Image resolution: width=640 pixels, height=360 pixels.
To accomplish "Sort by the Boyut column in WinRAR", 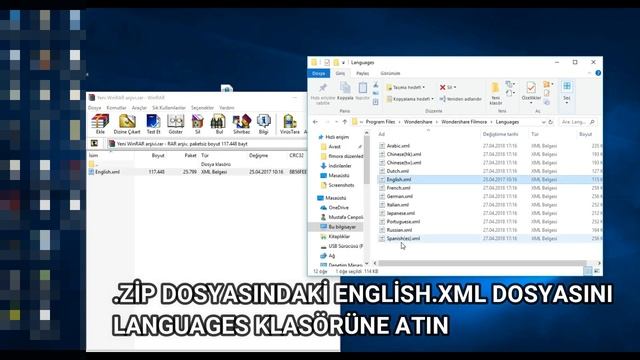I will point(158,156).
